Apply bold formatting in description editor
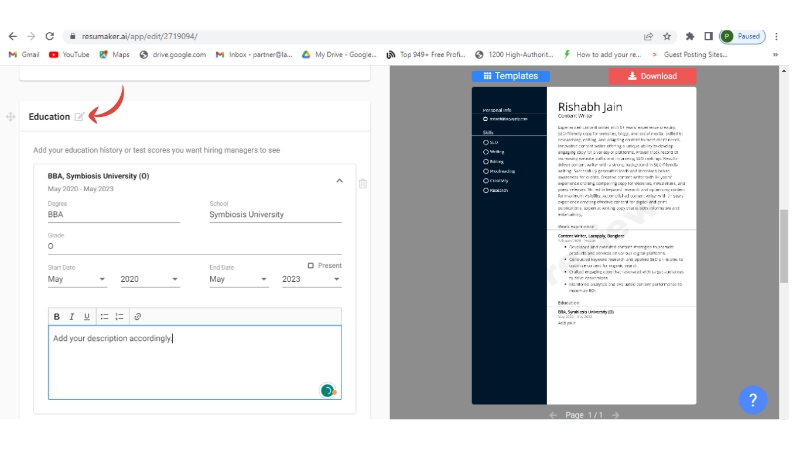Viewport: 800px width, 449px height. point(57,316)
